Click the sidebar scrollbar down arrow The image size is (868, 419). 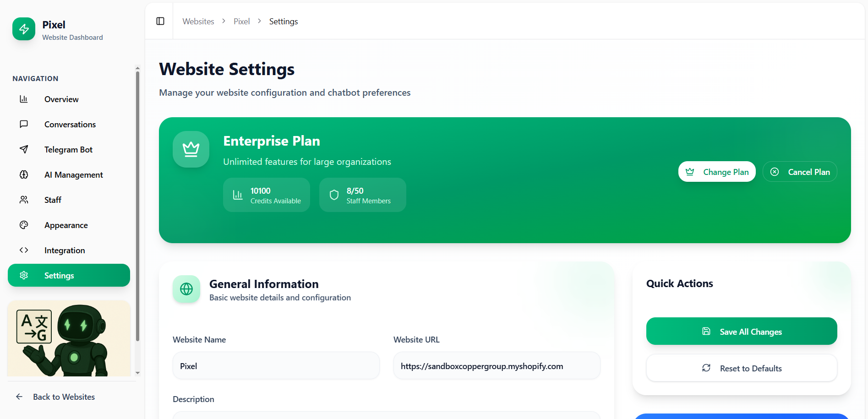(x=137, y=373)
